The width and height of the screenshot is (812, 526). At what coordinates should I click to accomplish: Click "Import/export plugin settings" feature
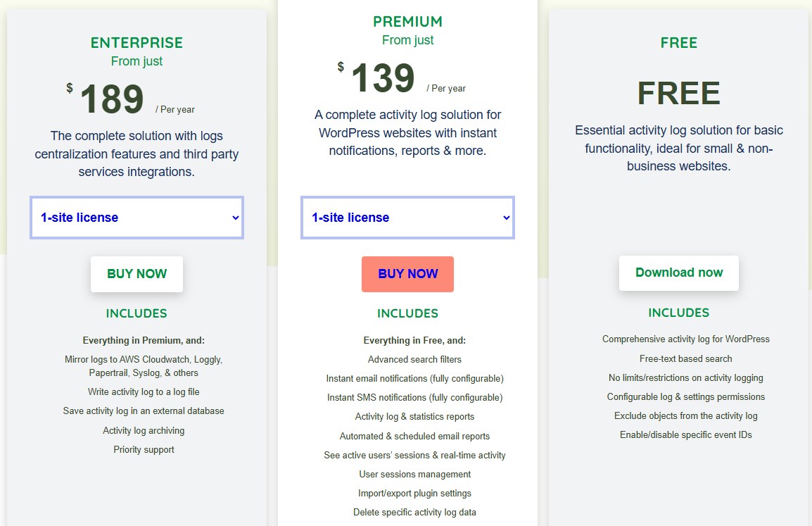click(414, 493)
